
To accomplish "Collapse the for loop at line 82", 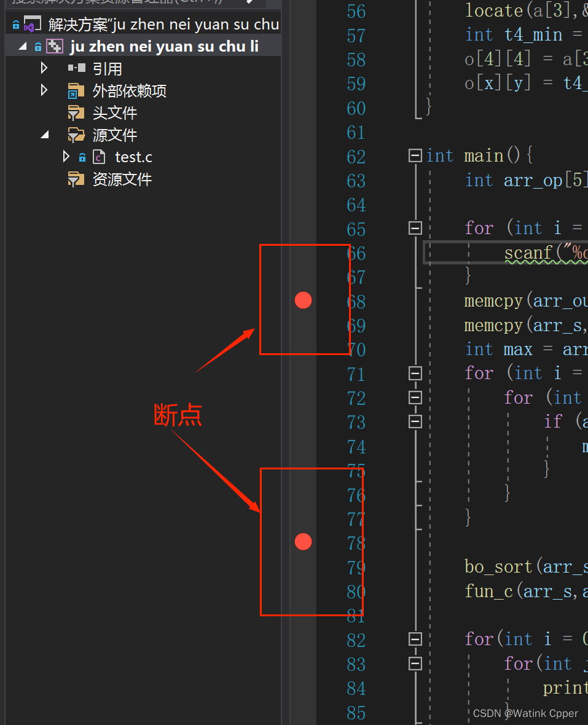I will tap(415, 639).
